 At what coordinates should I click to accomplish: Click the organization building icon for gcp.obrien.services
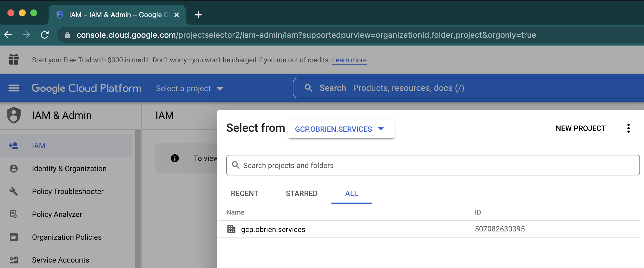click(x=231, y=229)
